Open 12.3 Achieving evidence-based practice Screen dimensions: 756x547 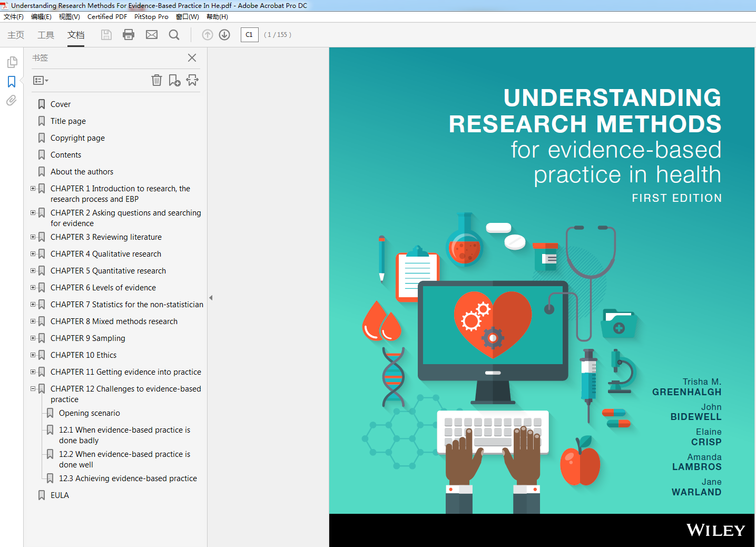tap(128, 478)
